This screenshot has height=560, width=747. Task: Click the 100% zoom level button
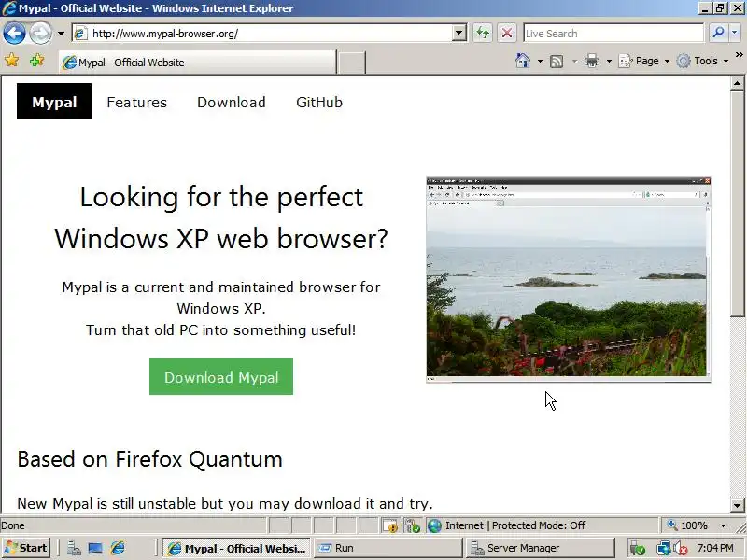687,525
